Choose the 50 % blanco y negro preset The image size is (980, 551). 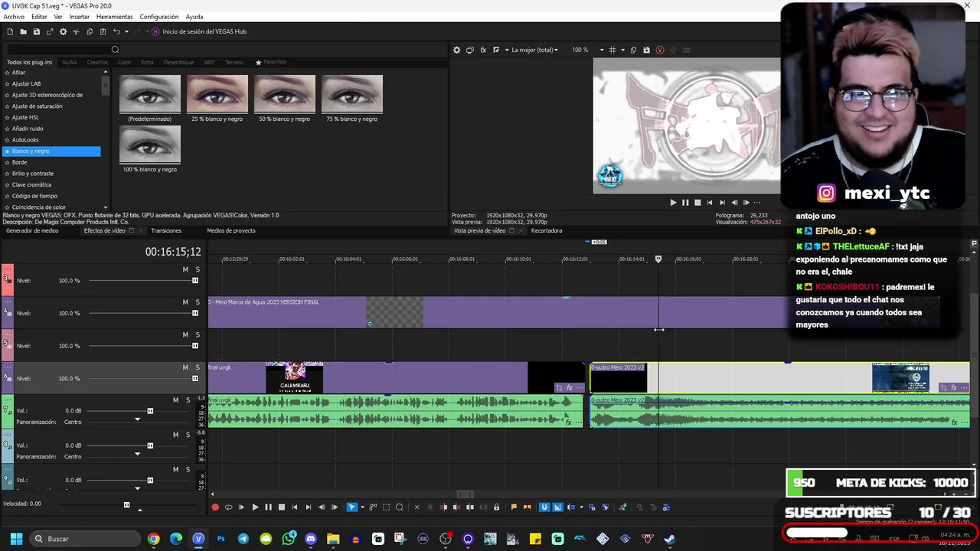[285, 98]
